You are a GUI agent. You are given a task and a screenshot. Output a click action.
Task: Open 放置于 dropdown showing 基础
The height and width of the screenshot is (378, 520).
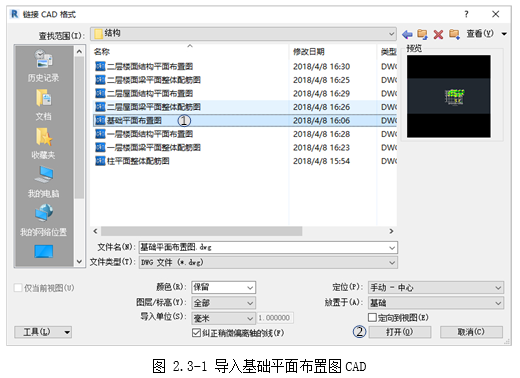[x=436, y=303]
